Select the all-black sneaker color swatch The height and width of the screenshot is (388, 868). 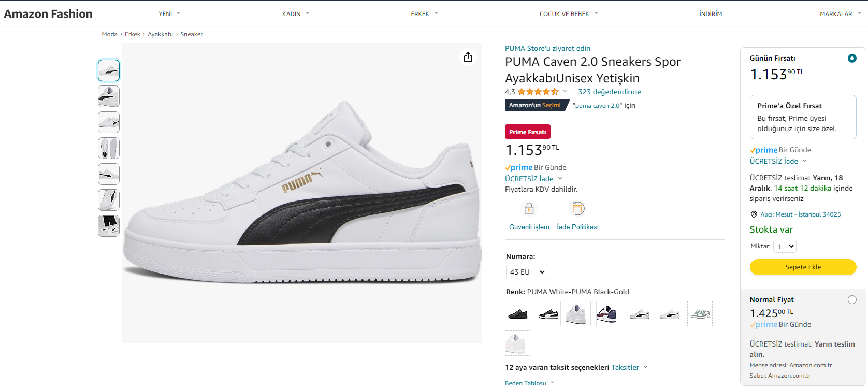tap(517, 313)
